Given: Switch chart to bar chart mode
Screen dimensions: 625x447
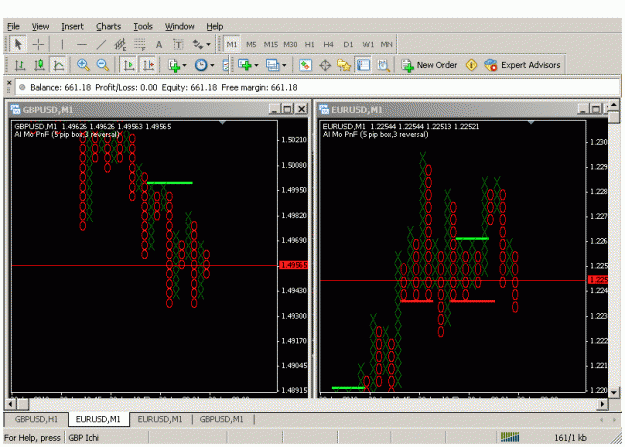Looking at the screenshot, I should point(20,65).
